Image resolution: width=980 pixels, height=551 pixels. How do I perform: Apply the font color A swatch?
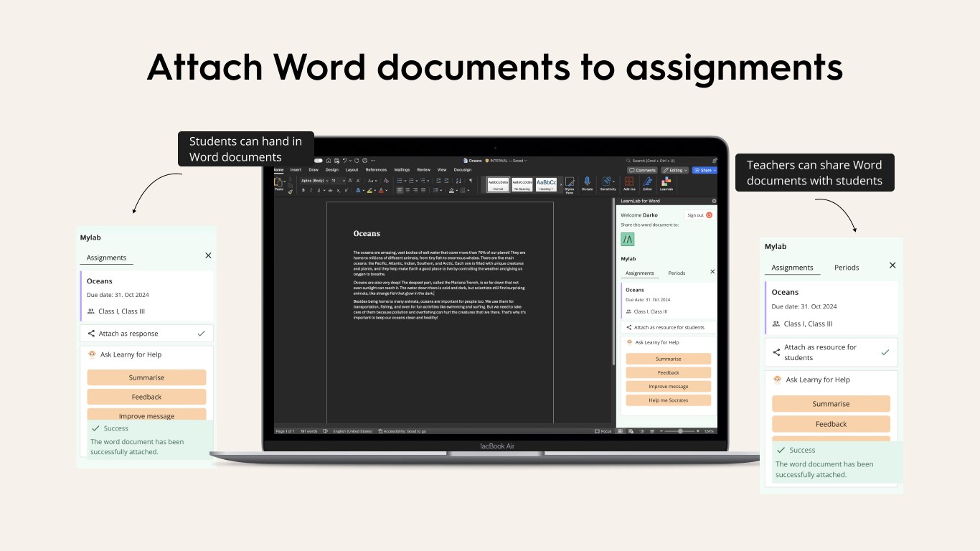(x=381, y=190)
